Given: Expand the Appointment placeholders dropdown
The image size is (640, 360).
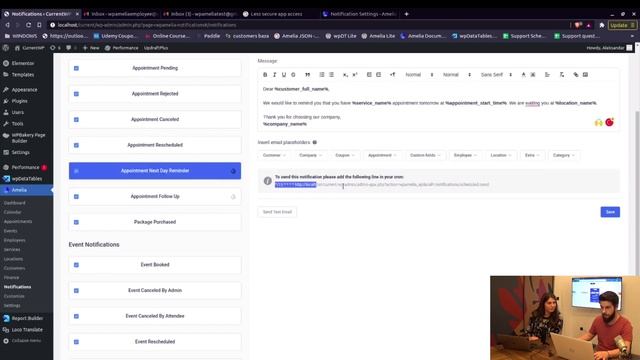Looking at the screenshot, I should (x=382, y=155).
